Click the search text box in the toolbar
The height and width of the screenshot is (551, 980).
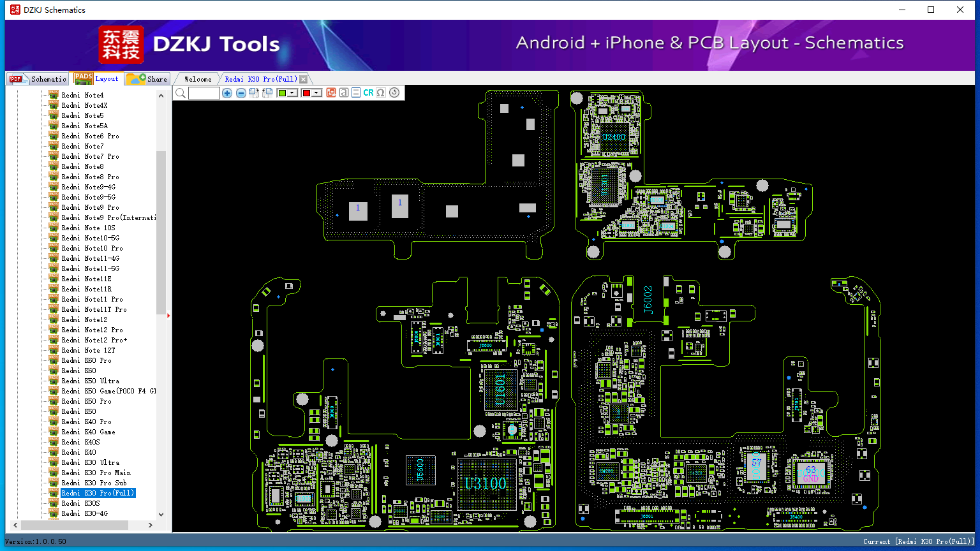point(204,93)
